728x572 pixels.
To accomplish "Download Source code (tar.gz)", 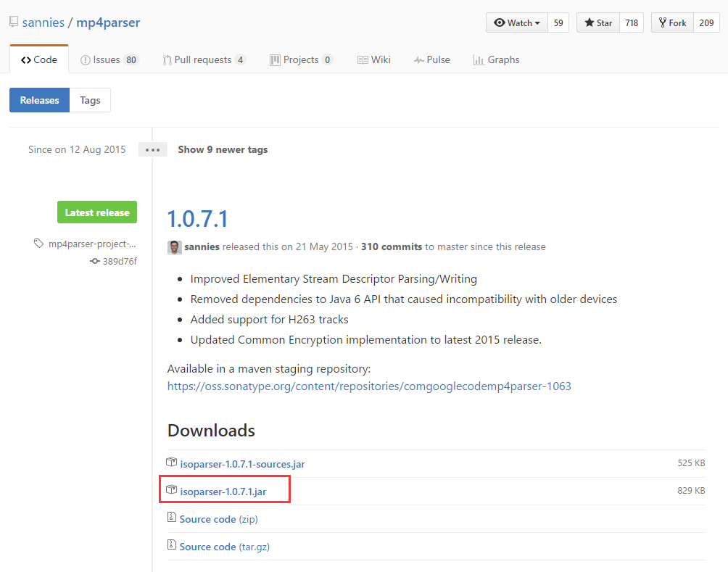I will coord(225,547).
